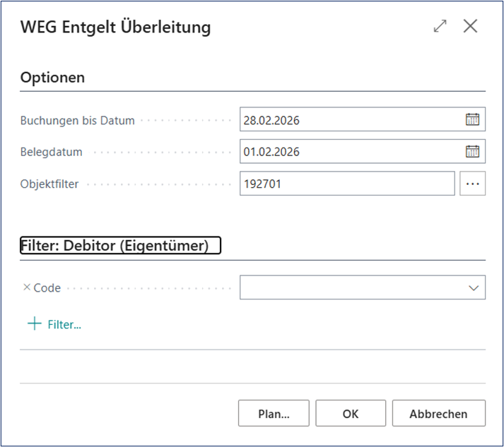The image size is (504, 447).
Task: Click the Plan... button
Action: tap(274, 414)
